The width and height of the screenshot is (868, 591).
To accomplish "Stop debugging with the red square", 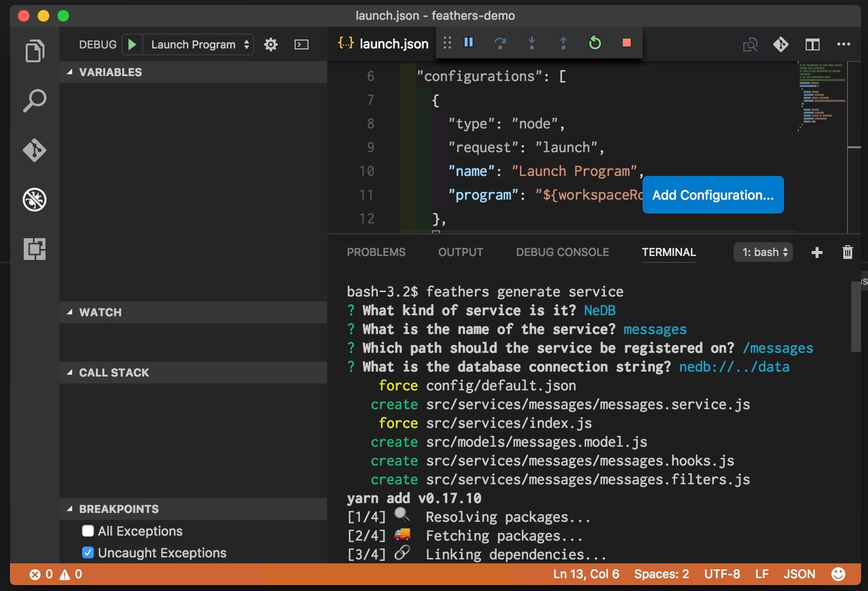I will point(626,43).
